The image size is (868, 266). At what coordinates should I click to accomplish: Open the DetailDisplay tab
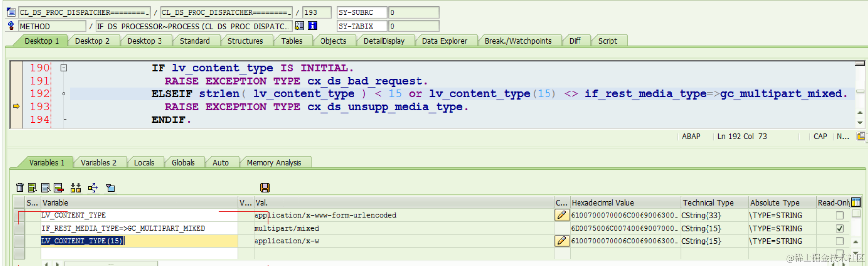pos(384,41)
